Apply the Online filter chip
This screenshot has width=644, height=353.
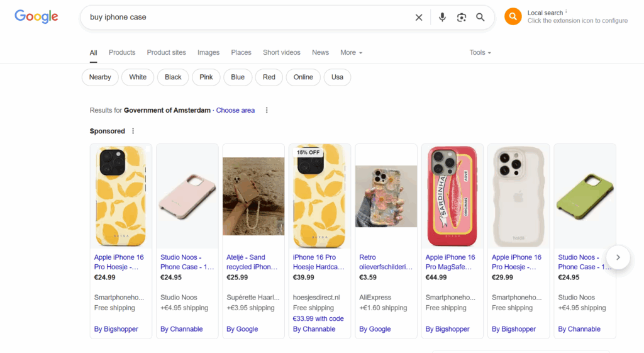click(303, 77)
